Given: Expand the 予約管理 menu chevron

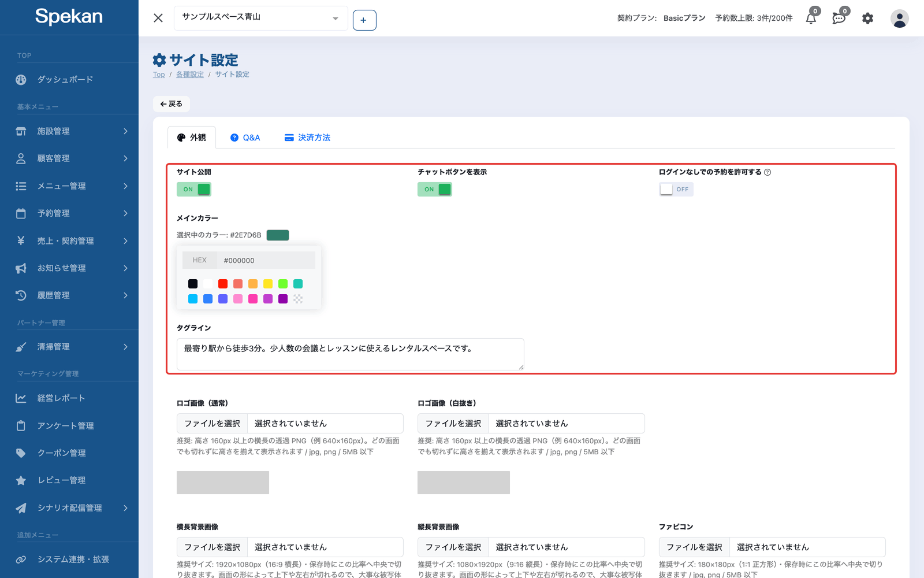Looking at the screenshot, I should click(125, 213).
